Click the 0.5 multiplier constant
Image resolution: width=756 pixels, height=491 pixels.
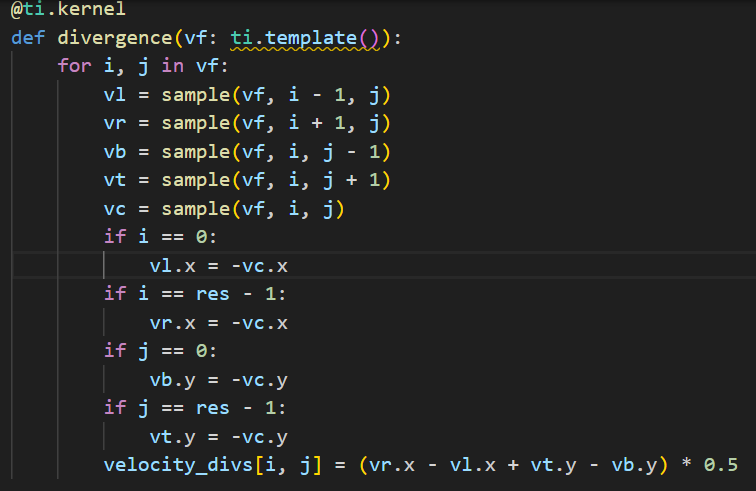[720, 466]
